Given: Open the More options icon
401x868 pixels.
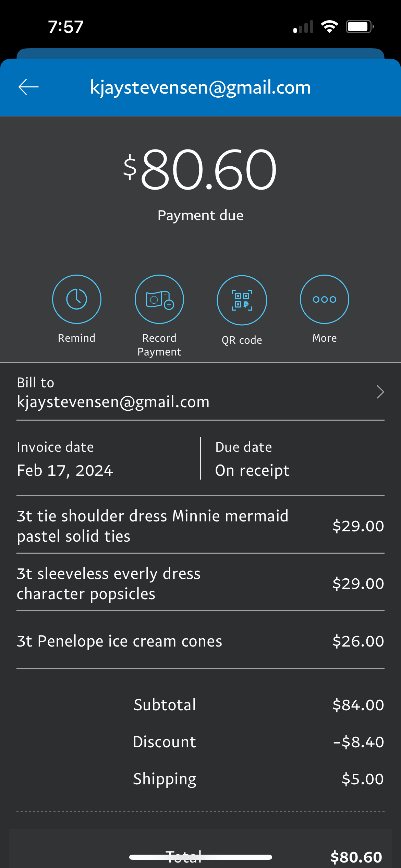Looking at the screenshot, I should (324, 299).
